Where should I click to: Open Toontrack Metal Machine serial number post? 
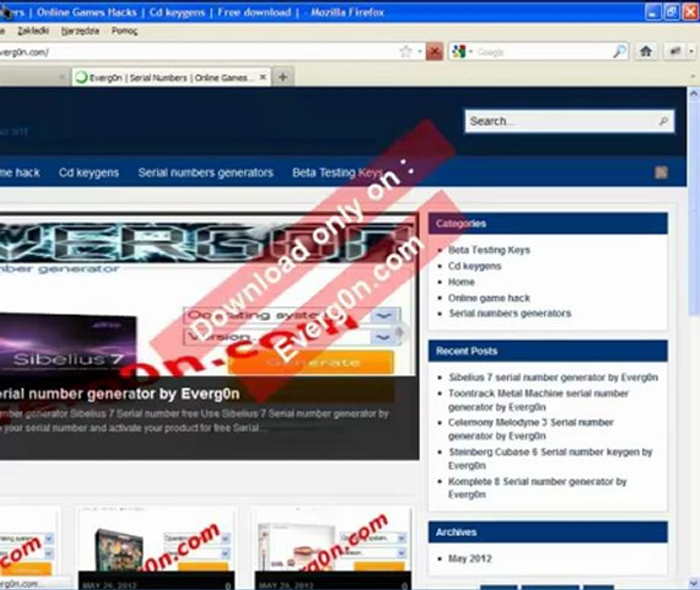tap(538, 400)
